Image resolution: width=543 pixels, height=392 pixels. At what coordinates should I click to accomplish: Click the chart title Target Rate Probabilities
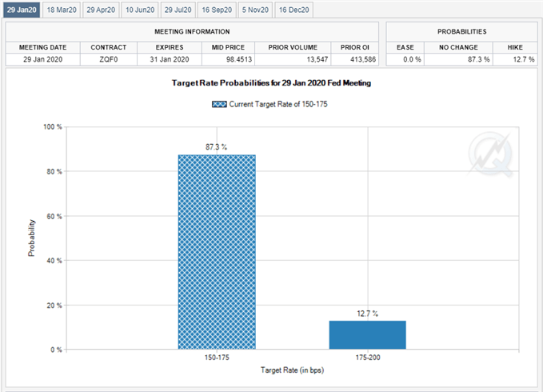272,83
